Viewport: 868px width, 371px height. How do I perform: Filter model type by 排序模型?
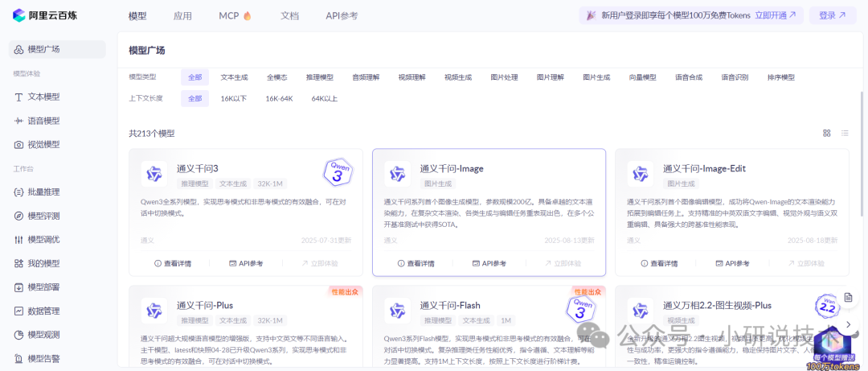781,77
